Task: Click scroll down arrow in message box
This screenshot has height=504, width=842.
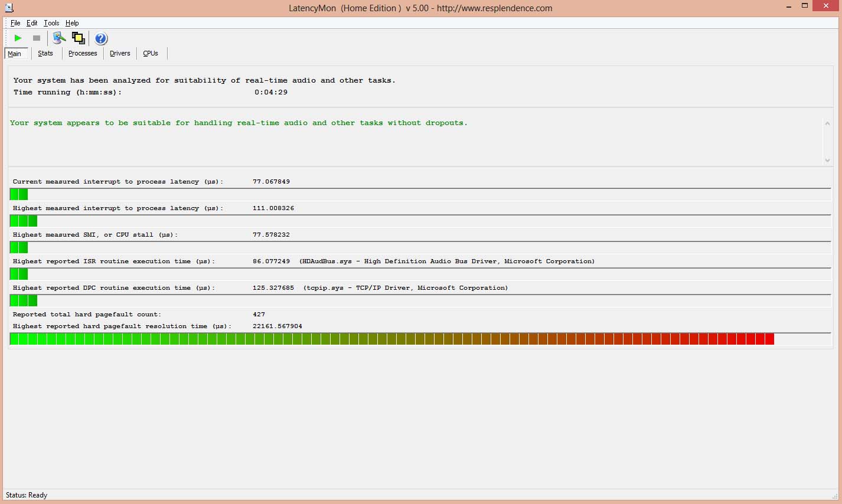Action: pyautogui.click(x=827, y=160)
